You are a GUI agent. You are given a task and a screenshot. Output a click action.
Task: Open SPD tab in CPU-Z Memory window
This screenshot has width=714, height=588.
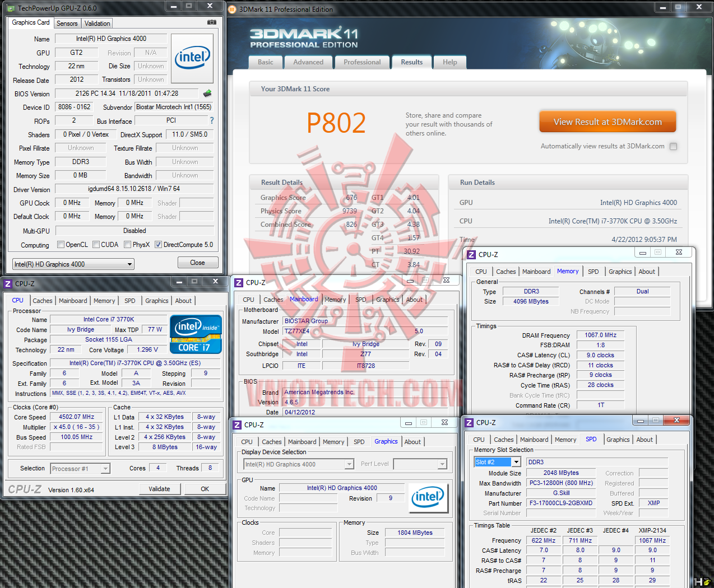[594, 272]
